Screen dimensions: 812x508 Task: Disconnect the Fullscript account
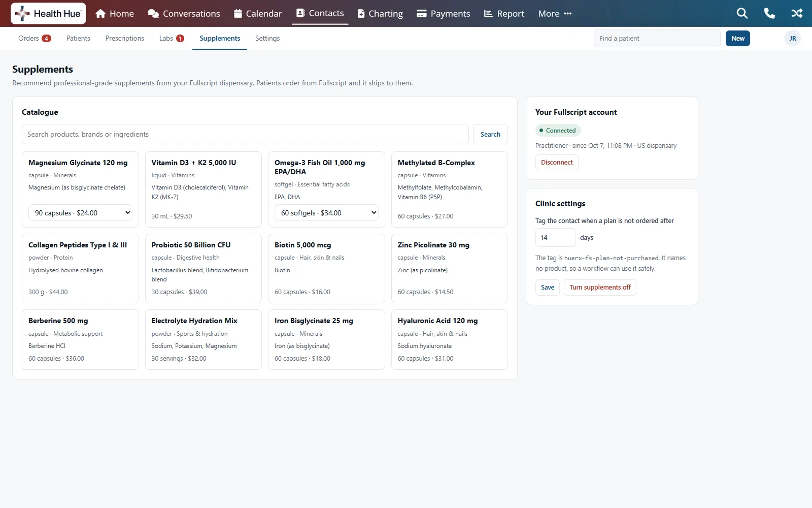[x=557, y=162]
